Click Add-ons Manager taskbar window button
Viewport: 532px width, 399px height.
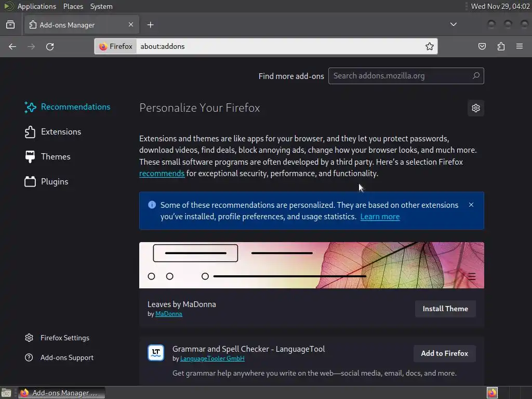click(61, 393)
